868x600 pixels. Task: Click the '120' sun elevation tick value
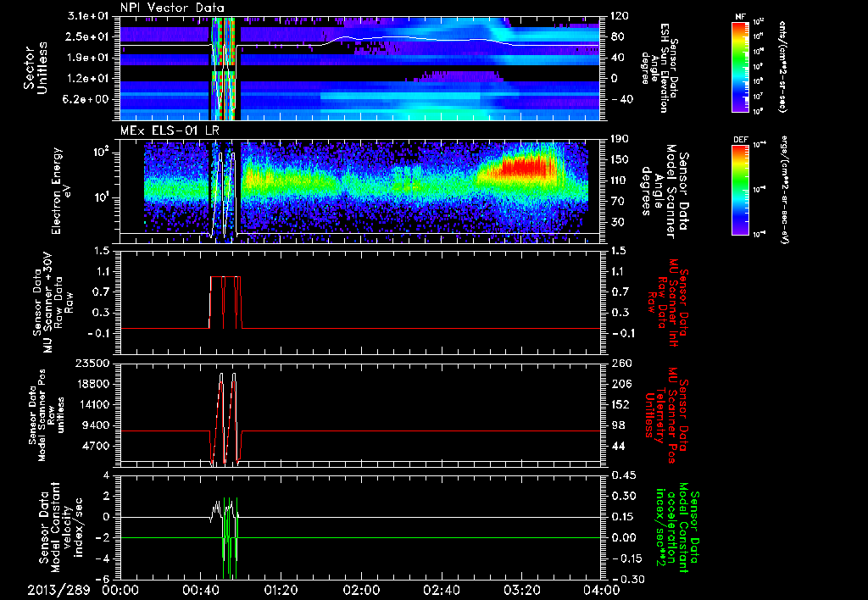[x=620, y=17]
